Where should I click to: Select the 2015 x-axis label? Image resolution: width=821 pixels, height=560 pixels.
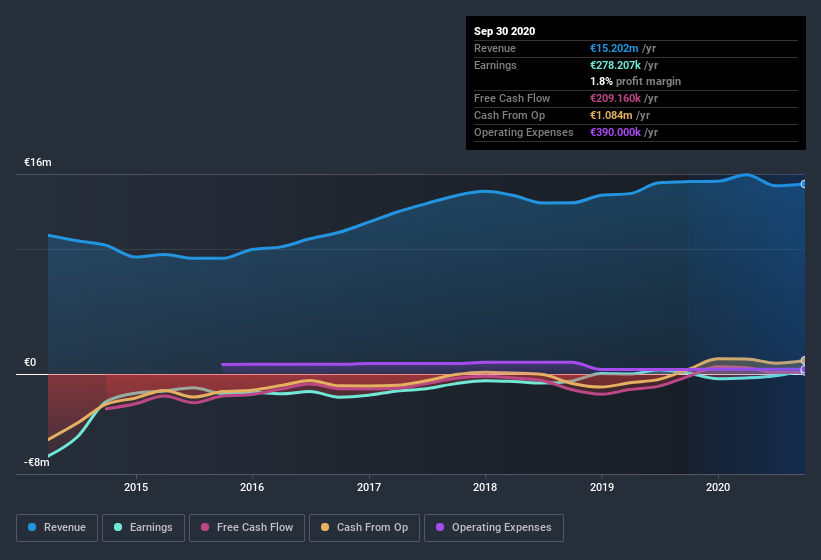click(x=136, y=487)
